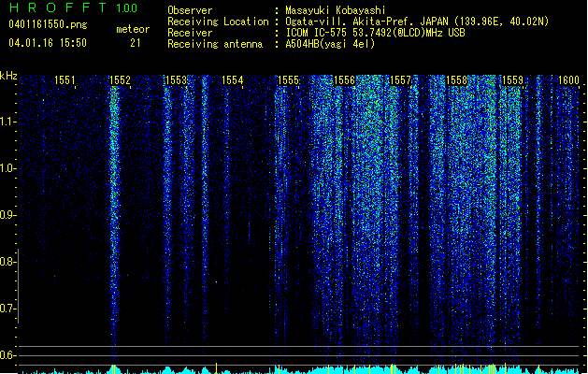Screen dimensions: 588x374
Task: Click the HROFFT 1.0.0 title text
Action: pyautogui.click(x=73, y=7)
